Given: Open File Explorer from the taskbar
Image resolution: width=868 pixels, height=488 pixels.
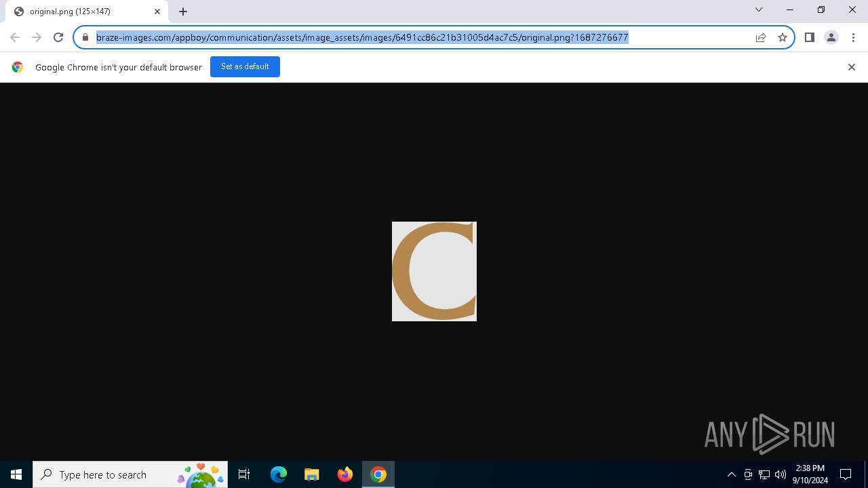Looking at the screenshot, I should [312, 474].
